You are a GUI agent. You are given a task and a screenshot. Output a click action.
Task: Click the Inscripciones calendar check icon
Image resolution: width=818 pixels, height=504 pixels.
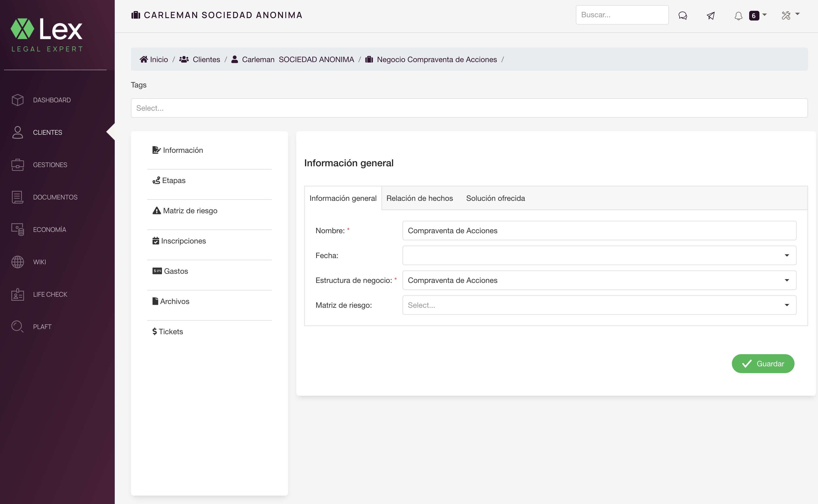156,241
